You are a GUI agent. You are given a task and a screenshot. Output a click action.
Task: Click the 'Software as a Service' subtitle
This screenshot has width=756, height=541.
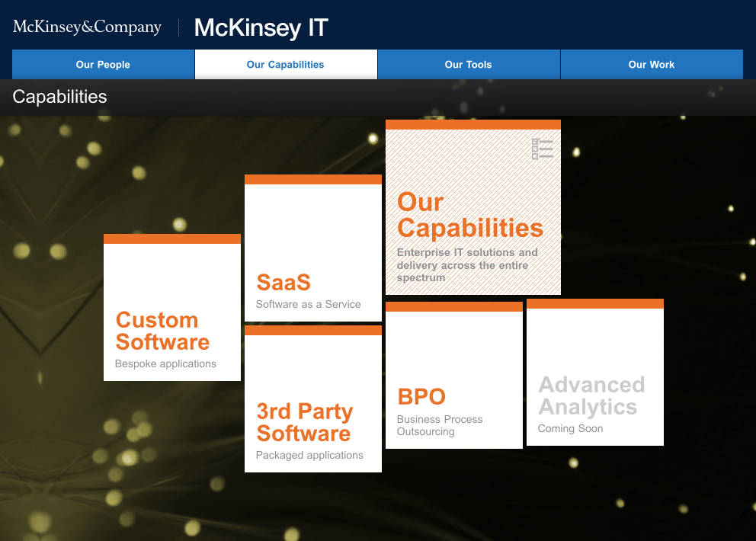(x=308, y=304)
